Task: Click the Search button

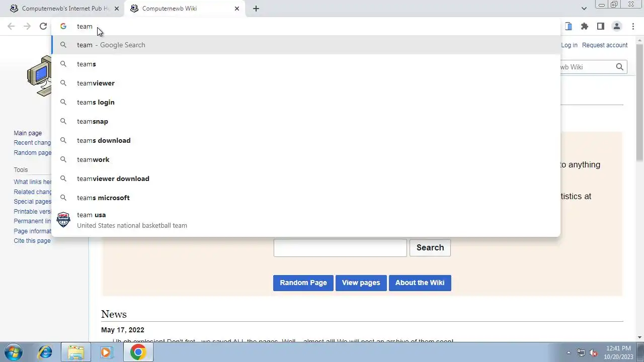Action: point(430,247)
